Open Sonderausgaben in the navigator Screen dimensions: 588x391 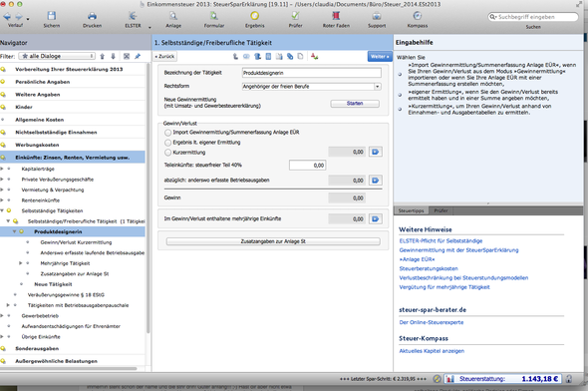coord(37,348)
